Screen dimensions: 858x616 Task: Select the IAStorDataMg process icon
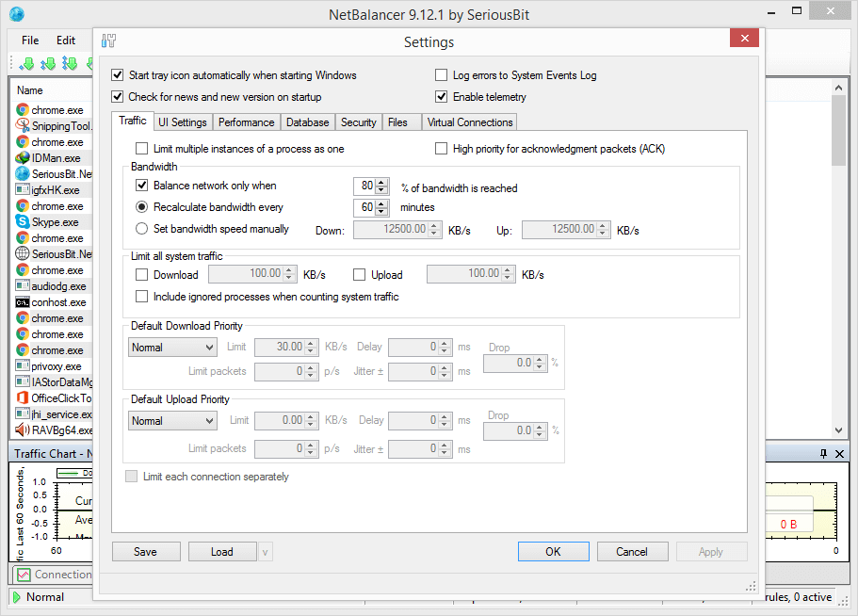tap(23, 381)
